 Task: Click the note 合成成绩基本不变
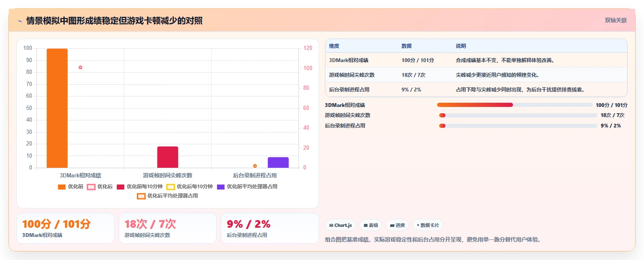pos(505,60)
